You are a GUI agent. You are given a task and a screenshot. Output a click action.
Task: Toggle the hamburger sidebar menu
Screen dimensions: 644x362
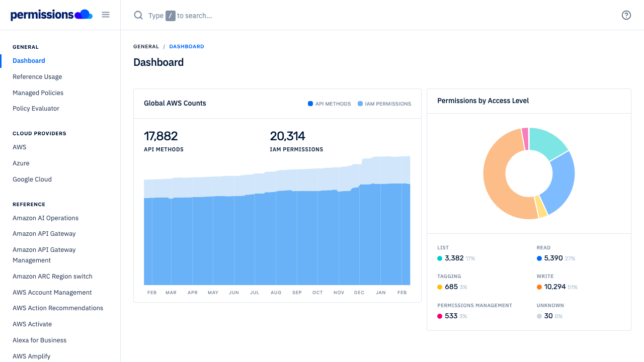(106, 15)
